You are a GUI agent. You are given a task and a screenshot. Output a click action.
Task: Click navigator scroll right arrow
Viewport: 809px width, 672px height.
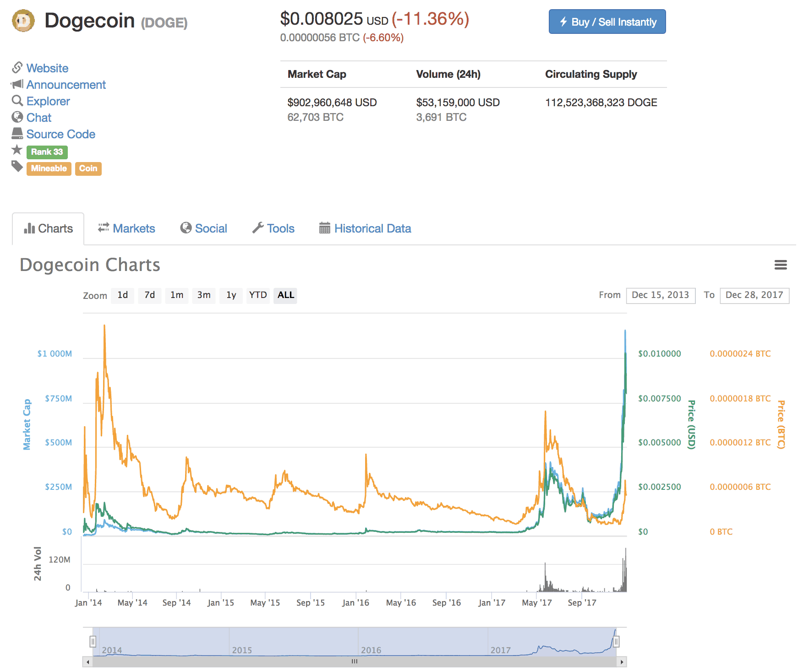622,662
